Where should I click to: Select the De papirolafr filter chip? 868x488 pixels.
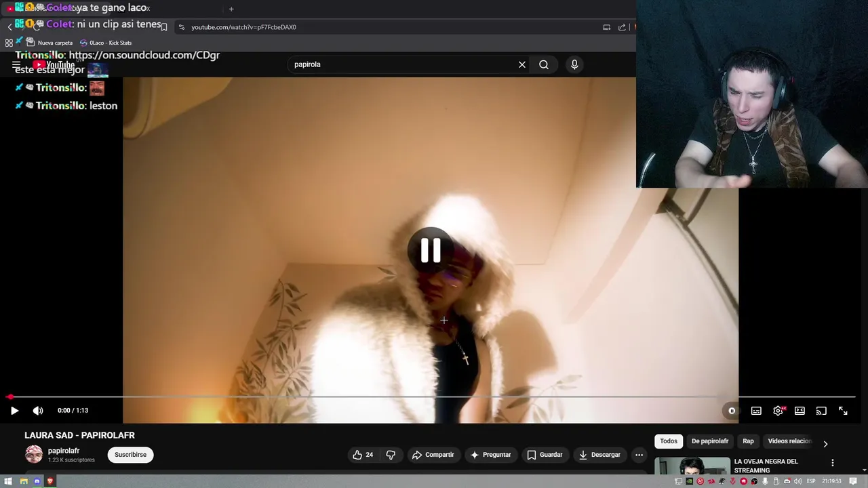tap(710, 441)
